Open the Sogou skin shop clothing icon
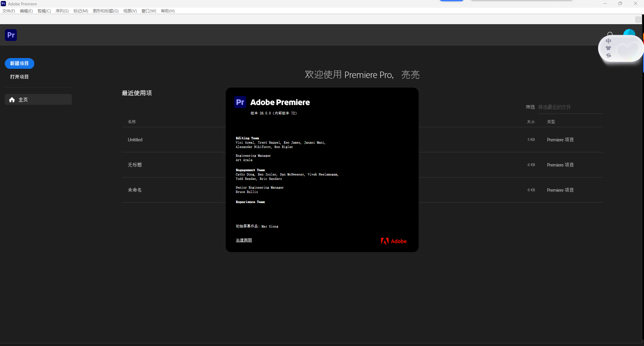This screenshot has width=644, height=346. [x=609, y=48]
